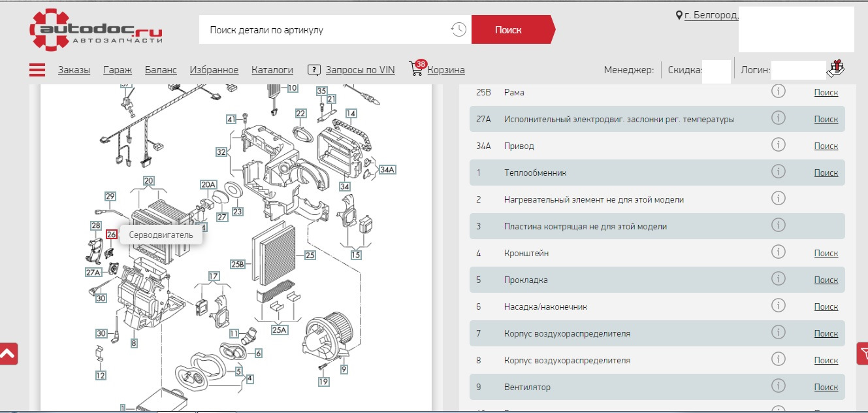The height and width of the screenshot is (413, 868).
Task: Select part label 25A in diagram
Action: click(280, 330)
